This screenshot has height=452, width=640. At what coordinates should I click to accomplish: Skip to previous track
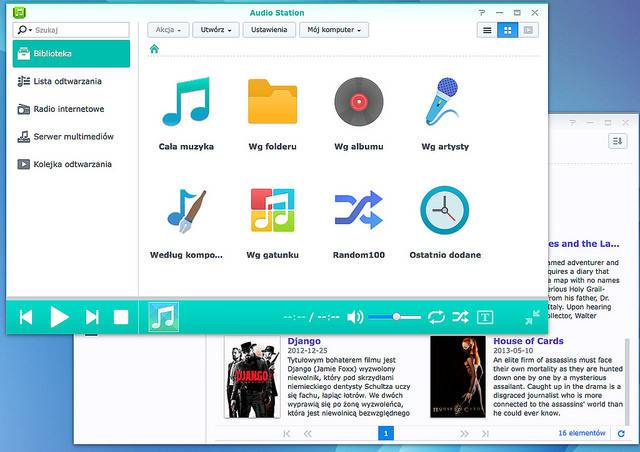(26, 317)
